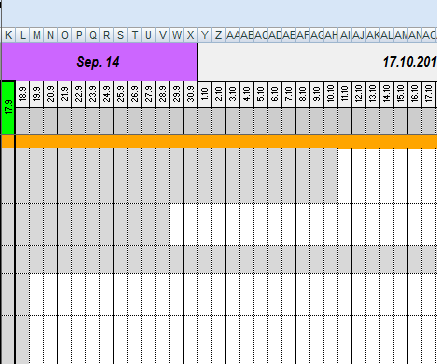This screenshot has width=437, height=364.
Task: Select column Z header
Action: (x=219, y=35)
